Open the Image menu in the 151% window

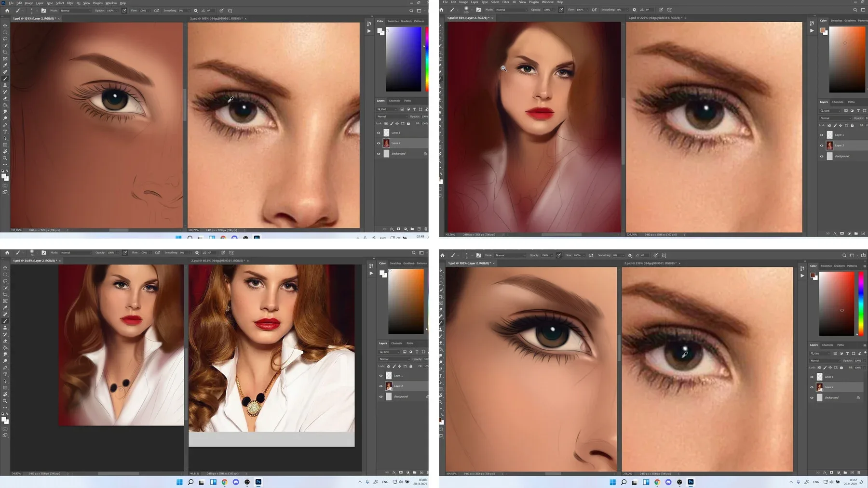pos(29,3)
